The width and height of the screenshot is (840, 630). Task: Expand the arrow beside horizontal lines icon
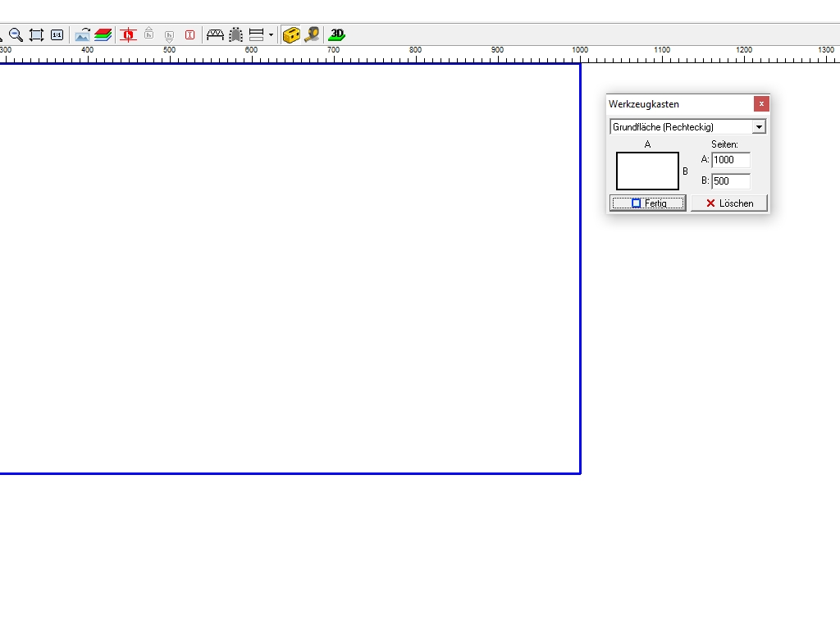click(271, 35)
